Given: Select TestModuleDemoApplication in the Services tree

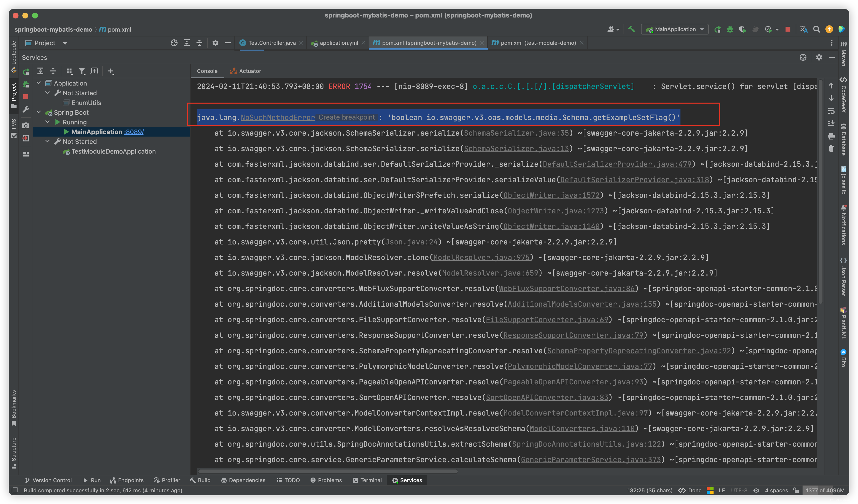Looking at the screenshot, I should click(x=113, y=151).
